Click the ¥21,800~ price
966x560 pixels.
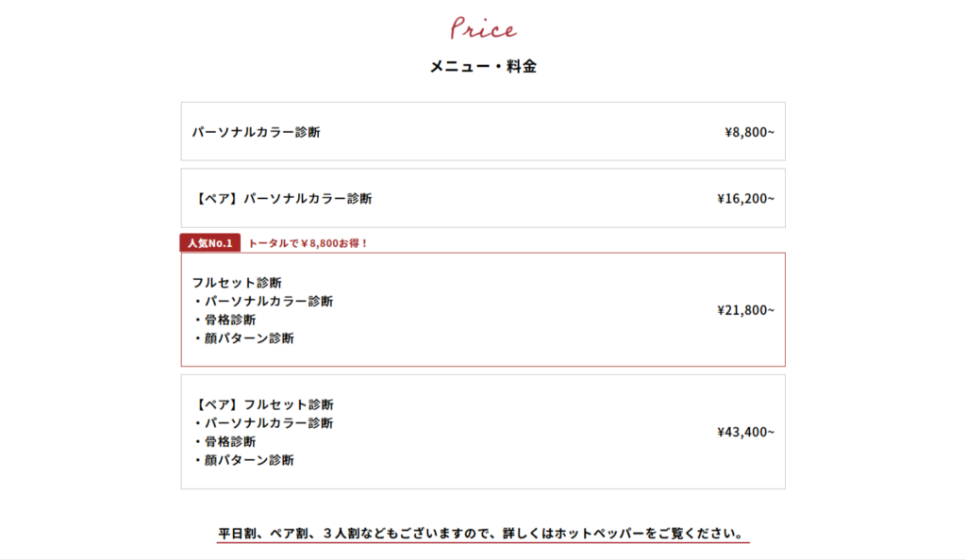(x=745, y=310)
